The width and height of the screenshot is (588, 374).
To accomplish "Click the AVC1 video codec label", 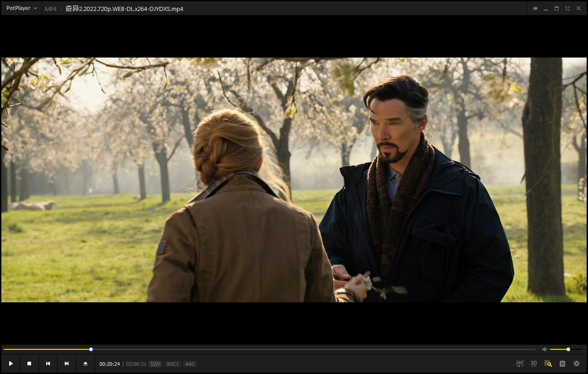I will 173,364.
